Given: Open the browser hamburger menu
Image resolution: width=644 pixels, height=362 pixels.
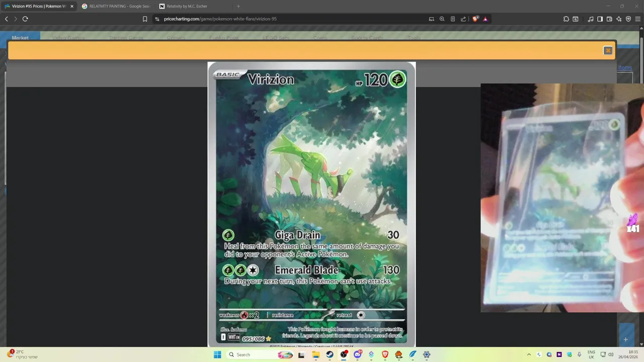Looking at the screenshot, I should click(638, 19).
